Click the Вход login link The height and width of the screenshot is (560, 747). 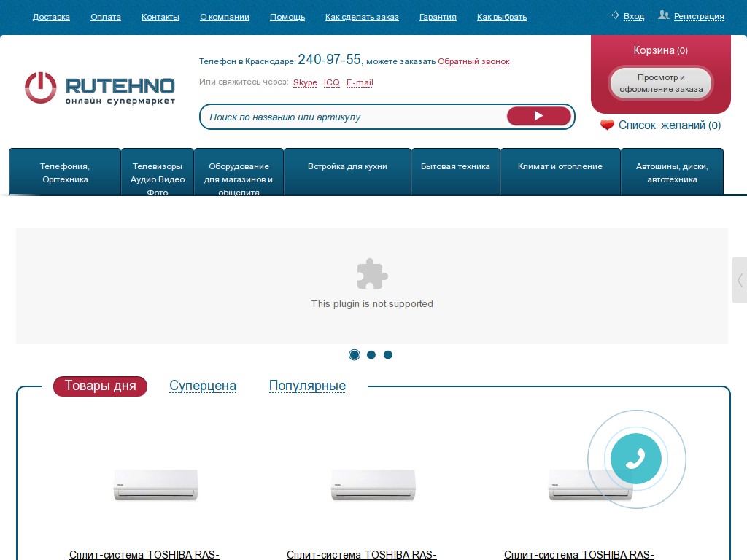pos(634,16)
